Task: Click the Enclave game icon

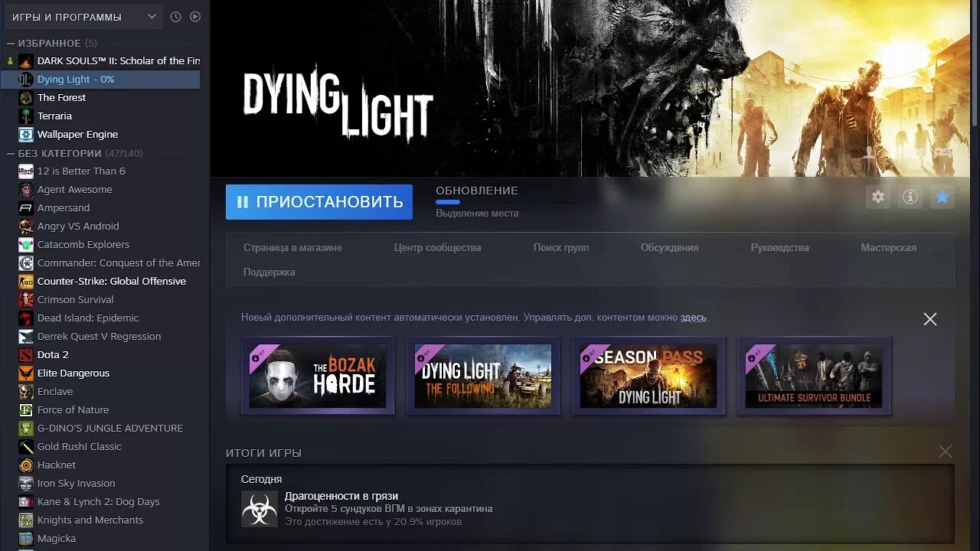Action: click(x=26, y=391)
